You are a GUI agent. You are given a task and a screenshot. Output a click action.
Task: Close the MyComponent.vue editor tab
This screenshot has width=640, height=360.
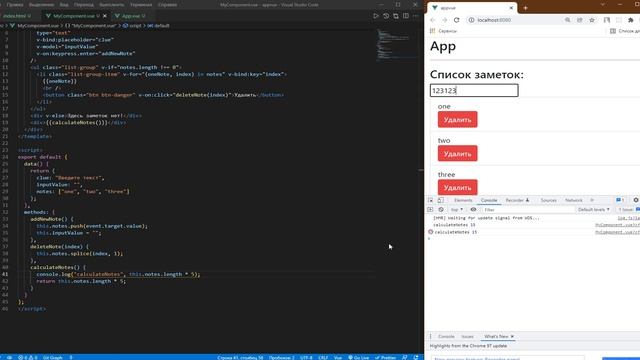[105, 16]
